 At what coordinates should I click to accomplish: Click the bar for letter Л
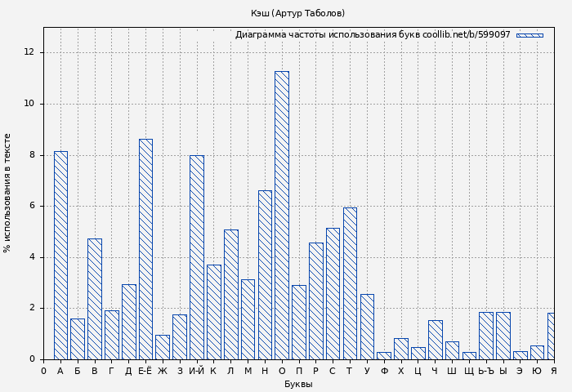point(230,294)
